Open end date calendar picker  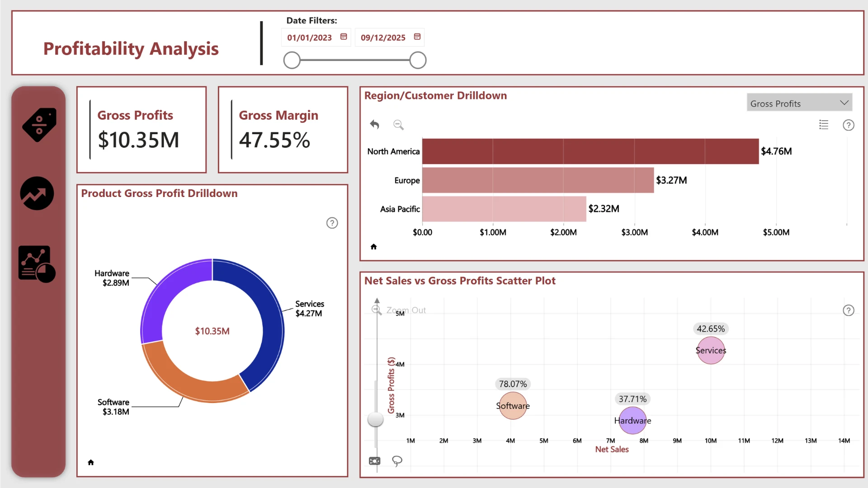[x=417, y=37]
